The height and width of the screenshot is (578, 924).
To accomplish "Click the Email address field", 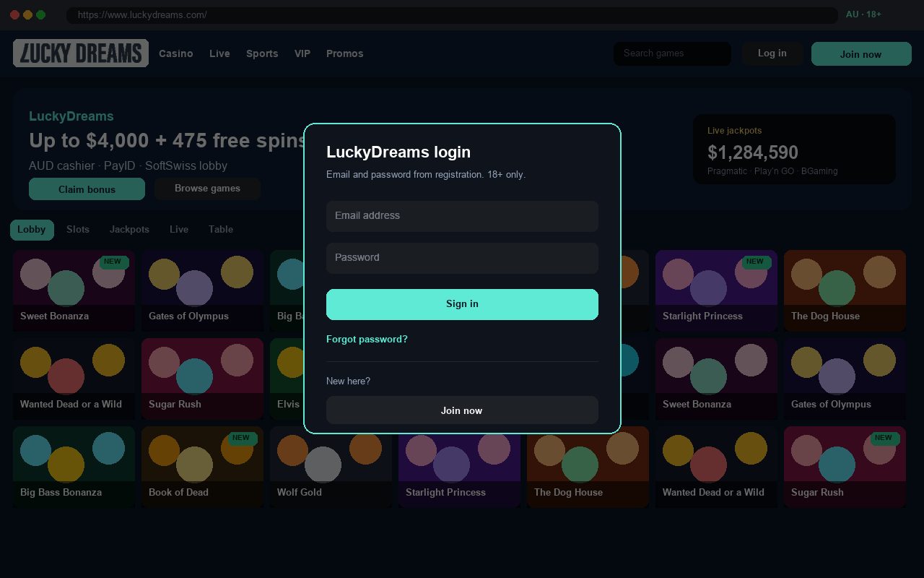I will (x=462, y=216).
